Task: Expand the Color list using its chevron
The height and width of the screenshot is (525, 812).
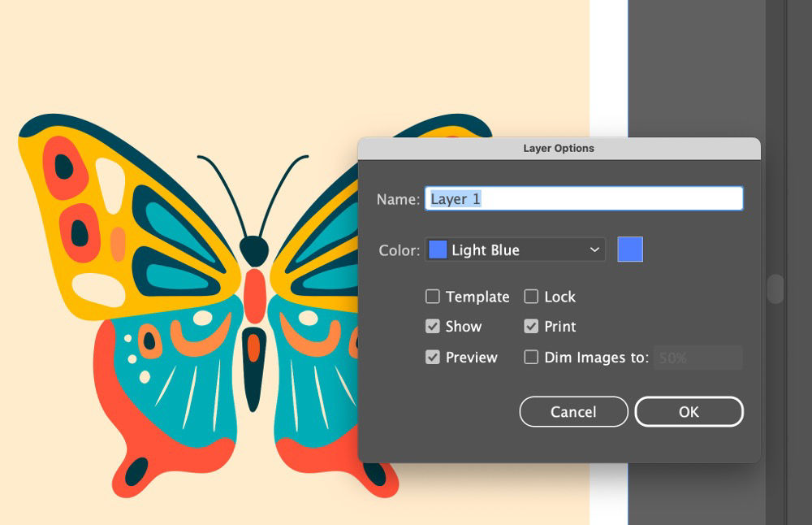Action: point(595,249)
